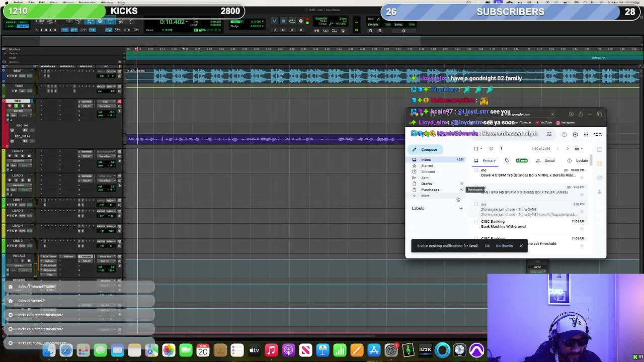Switch to Promotions tab with 44 new
This screenshot has height=362, width=644.
[517, 161]
